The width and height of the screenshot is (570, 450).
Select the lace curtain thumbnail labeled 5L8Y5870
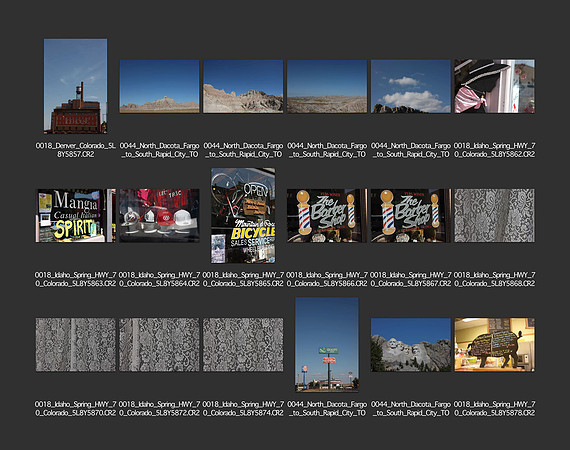(76, 345)
